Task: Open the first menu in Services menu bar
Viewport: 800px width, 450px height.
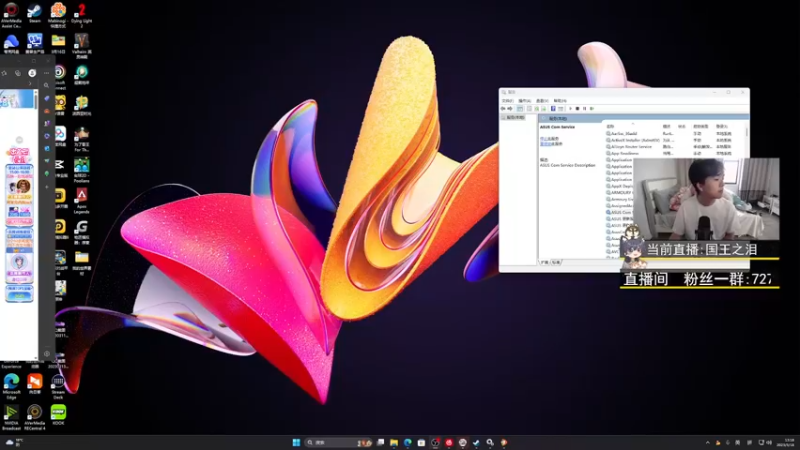Action: tap(507, 101)
